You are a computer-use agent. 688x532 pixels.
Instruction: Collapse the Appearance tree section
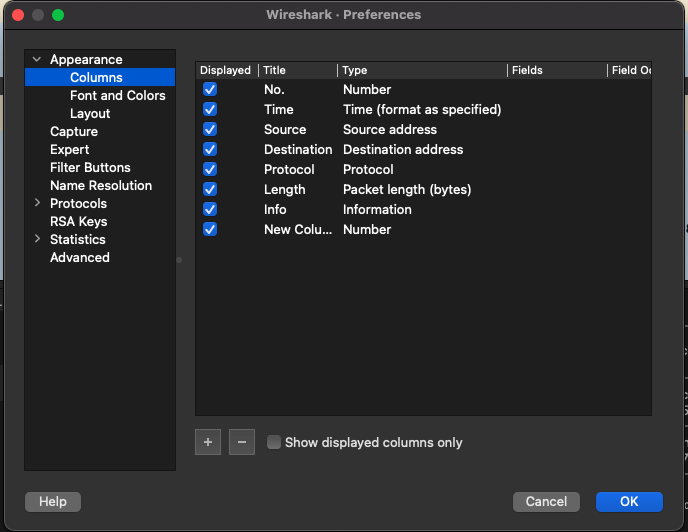pos(37,59)
